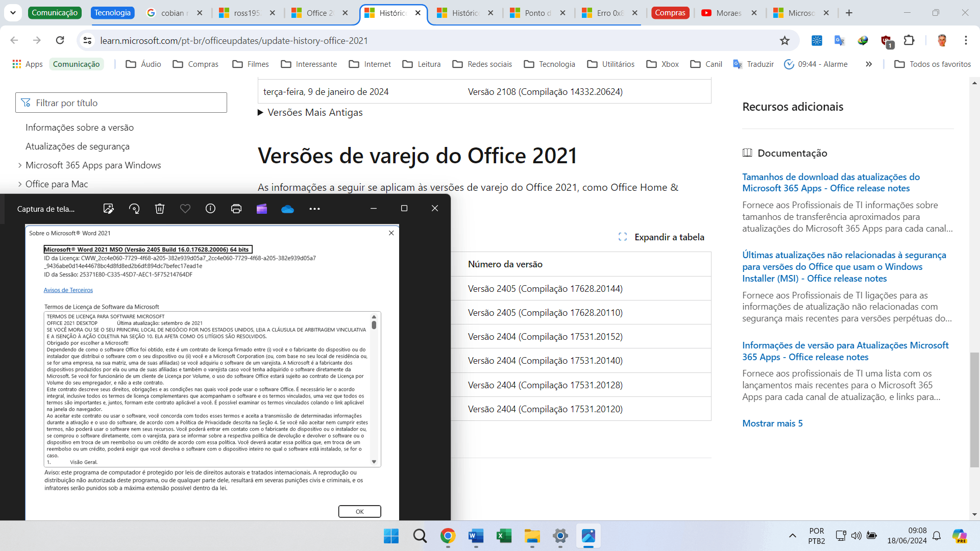
Task: Click the page vertical scrollbar thumb
Action: click(974, 409)
